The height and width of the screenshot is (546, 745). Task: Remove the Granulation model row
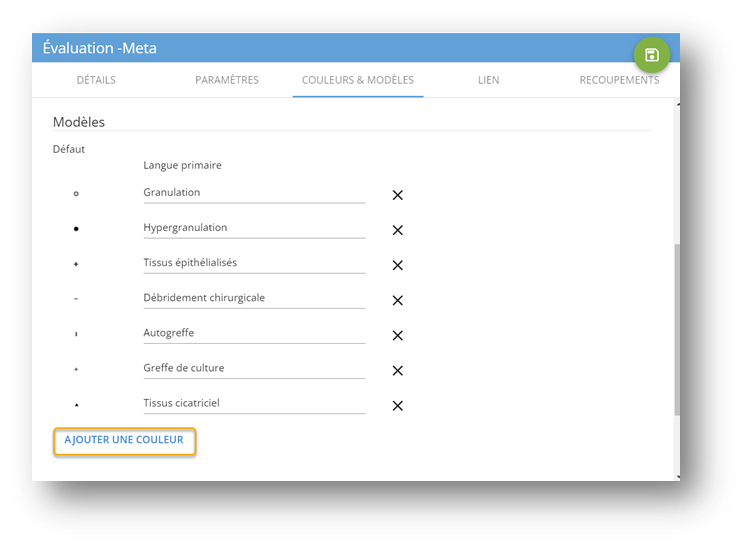pyautogui.click(x=397, y=195)
